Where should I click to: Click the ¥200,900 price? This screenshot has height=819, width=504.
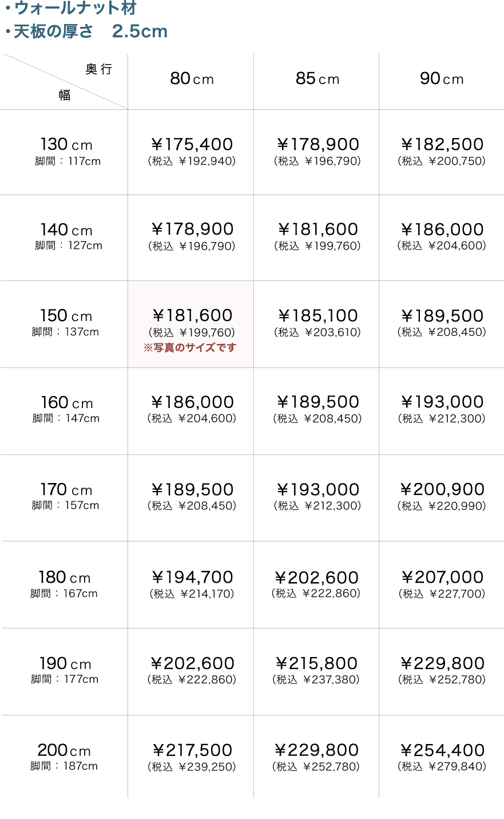(442, 489)
